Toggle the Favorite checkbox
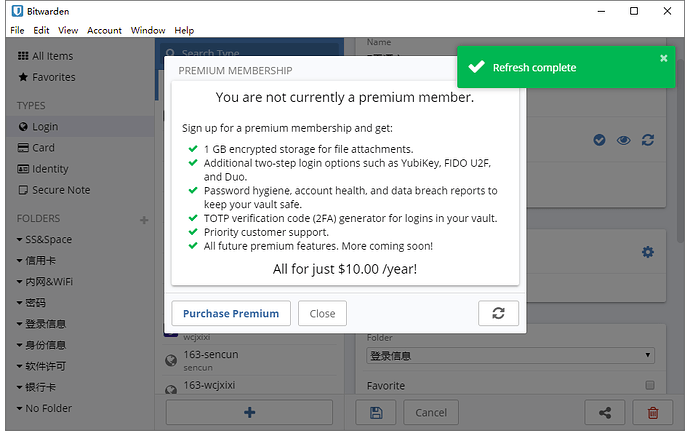The height and width of the screenshot is (435, 690). (650, 385)
